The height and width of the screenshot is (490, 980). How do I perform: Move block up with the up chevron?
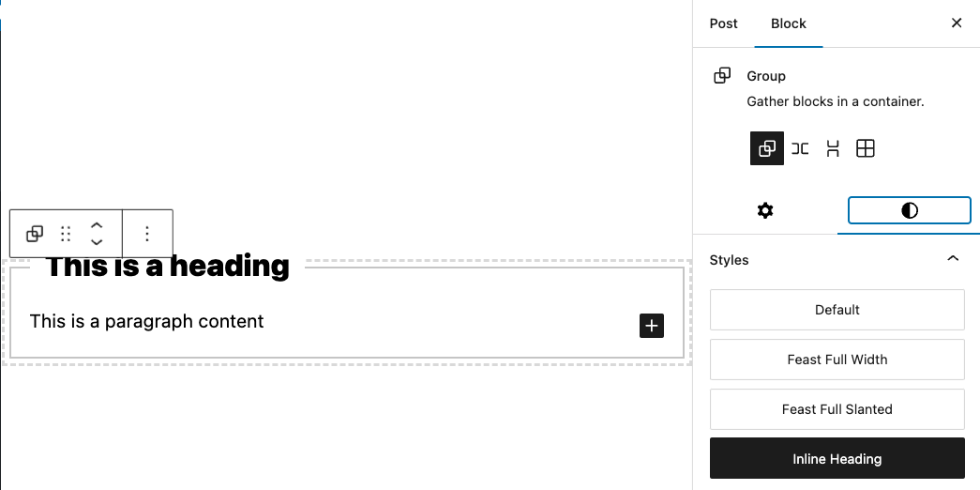[x=97, y=226]
